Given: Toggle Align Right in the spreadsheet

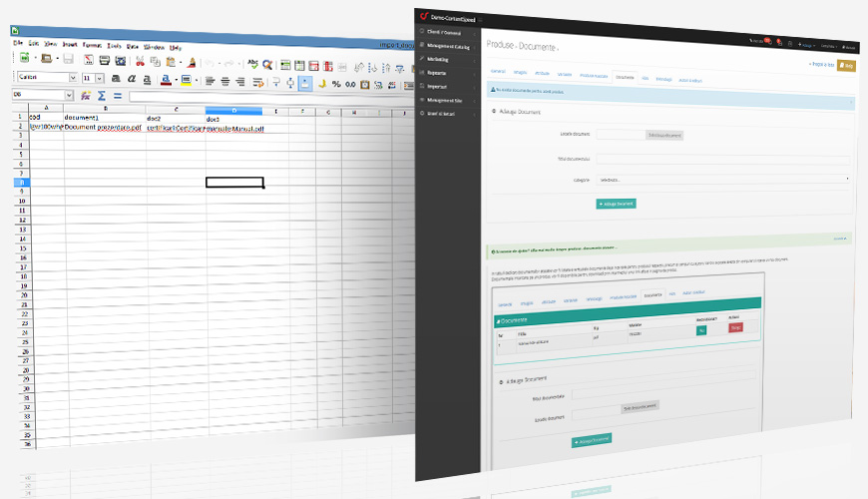Looking at the screenshot, I should (240, 82).
